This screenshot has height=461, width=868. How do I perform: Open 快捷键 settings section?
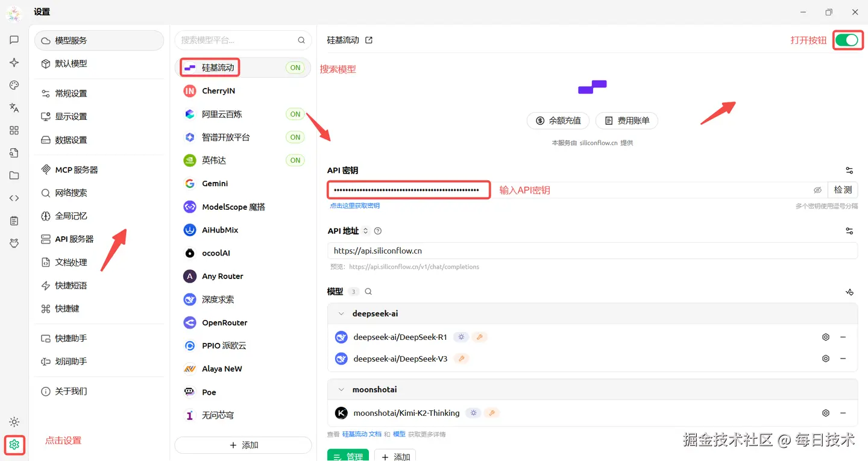(99, 309)
